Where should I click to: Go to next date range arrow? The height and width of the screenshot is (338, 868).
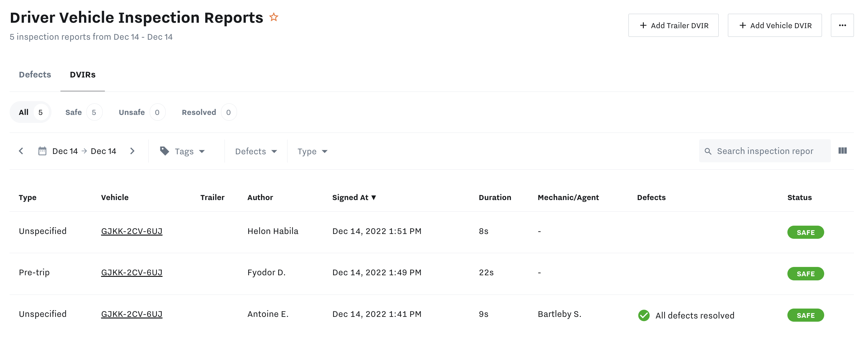(x=132, y=151)
